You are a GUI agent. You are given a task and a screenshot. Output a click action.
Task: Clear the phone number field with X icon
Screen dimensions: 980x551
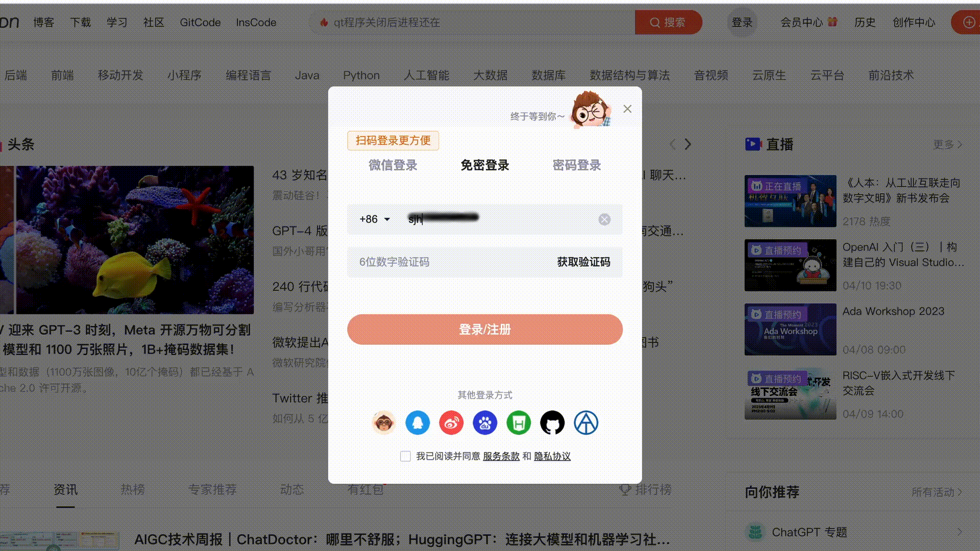click(604, 219)
